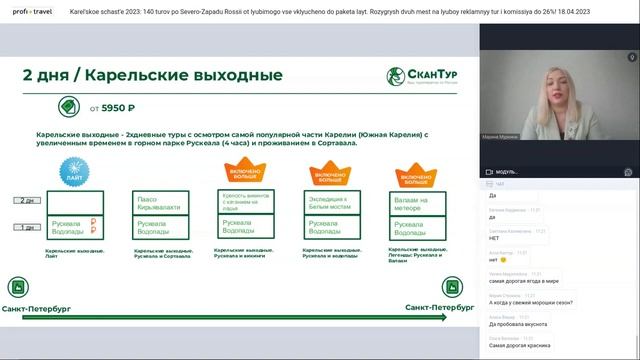Click the chat icon in the chat header

pos(489,184)
